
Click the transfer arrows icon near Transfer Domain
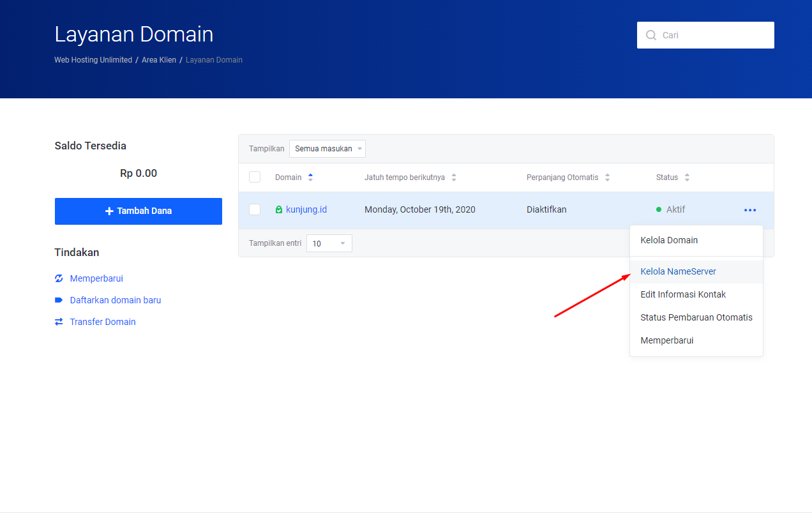point(59,322)
